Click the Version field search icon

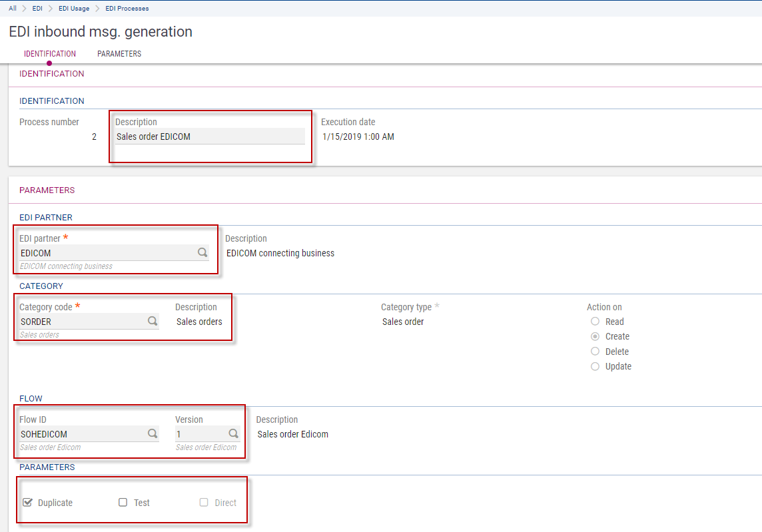233,434
